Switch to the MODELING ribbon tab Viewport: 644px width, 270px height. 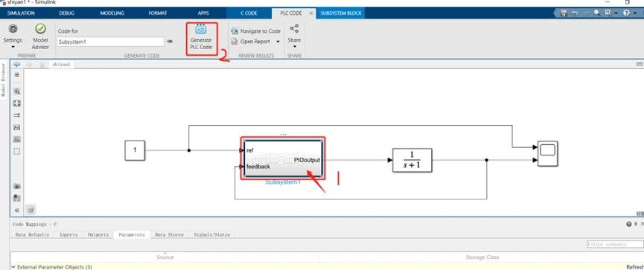112,13
